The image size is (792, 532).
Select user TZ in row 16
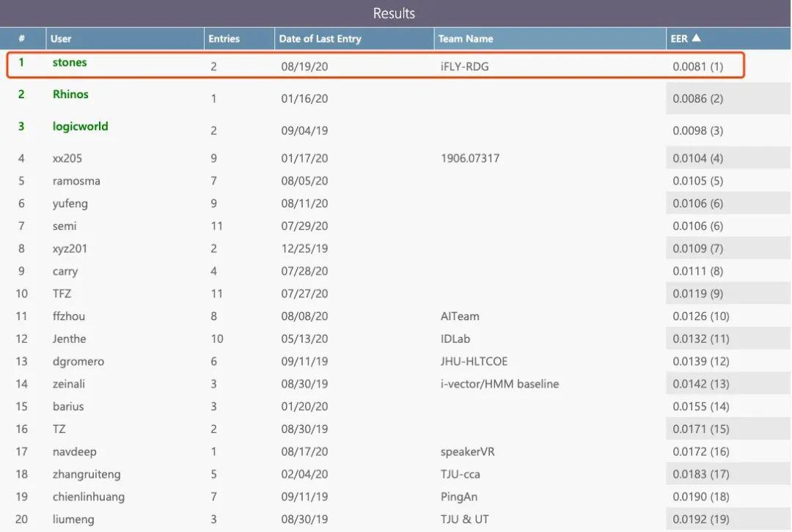59,429
